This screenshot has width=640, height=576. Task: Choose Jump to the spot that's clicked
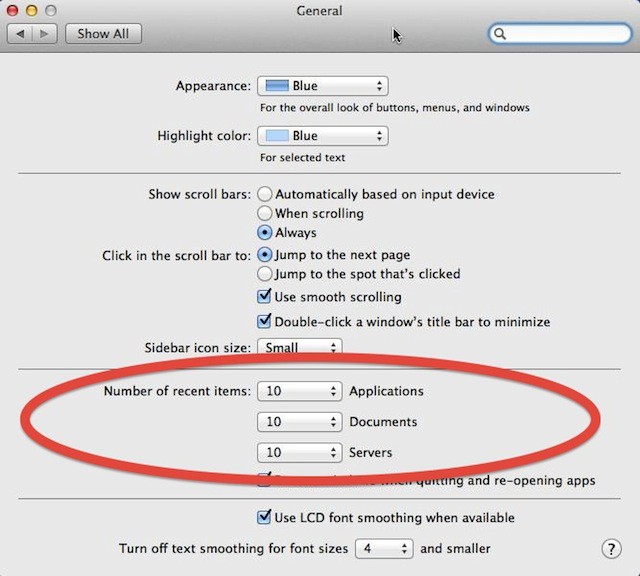point(265,273)
